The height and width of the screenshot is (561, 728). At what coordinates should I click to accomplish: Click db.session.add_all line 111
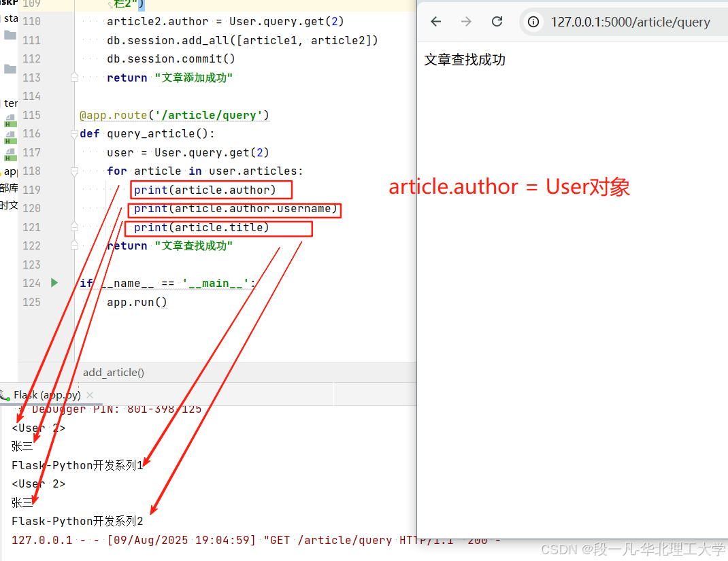tap(242, 40)
